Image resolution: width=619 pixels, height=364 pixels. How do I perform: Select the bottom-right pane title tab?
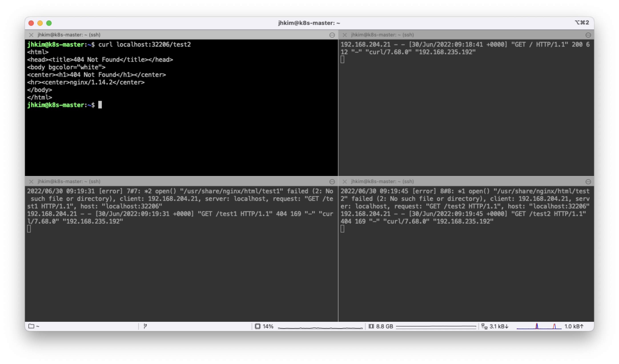point(382,182)
